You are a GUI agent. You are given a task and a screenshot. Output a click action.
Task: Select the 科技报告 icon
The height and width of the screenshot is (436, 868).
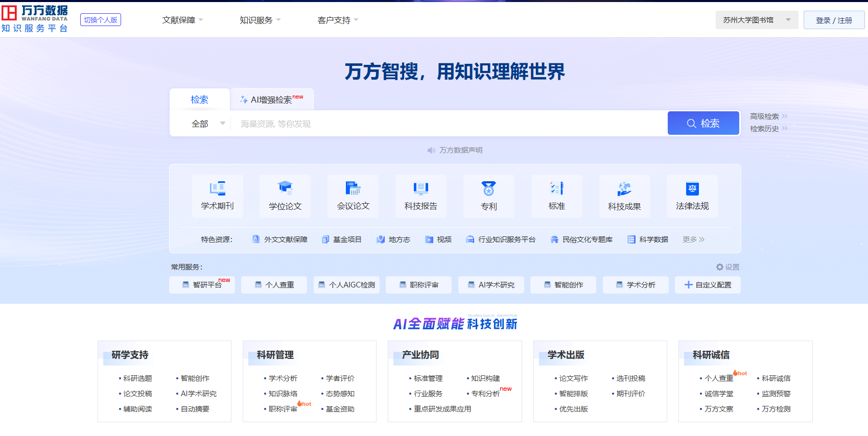pos(420,189)
